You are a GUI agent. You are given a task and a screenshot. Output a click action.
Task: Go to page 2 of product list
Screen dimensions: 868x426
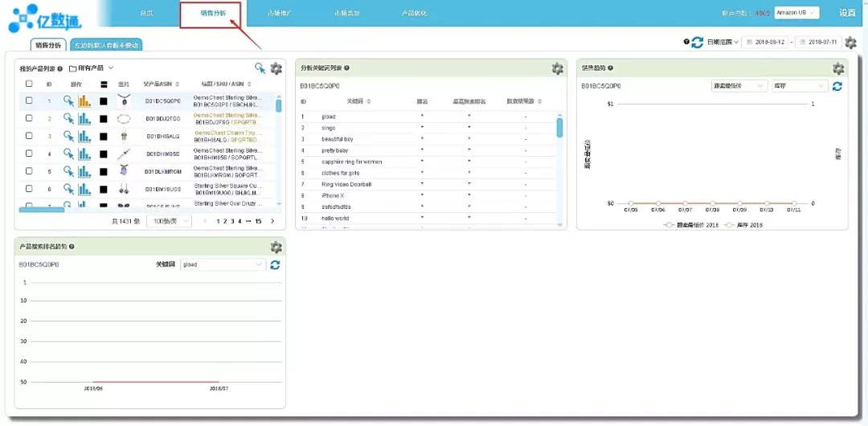pos(225,221)
